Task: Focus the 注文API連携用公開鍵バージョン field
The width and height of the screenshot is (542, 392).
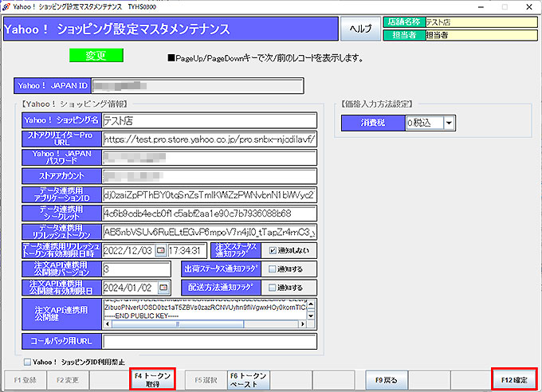Action: 136,269
